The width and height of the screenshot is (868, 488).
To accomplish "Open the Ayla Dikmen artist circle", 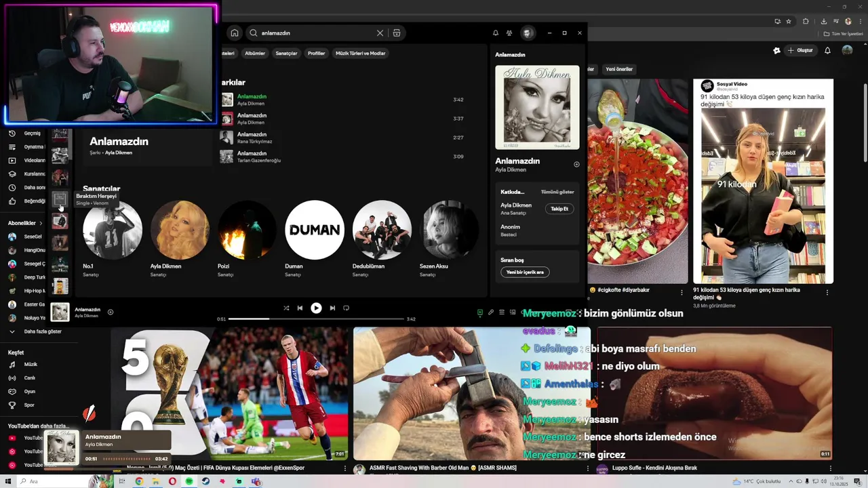I will coord(180,230).
